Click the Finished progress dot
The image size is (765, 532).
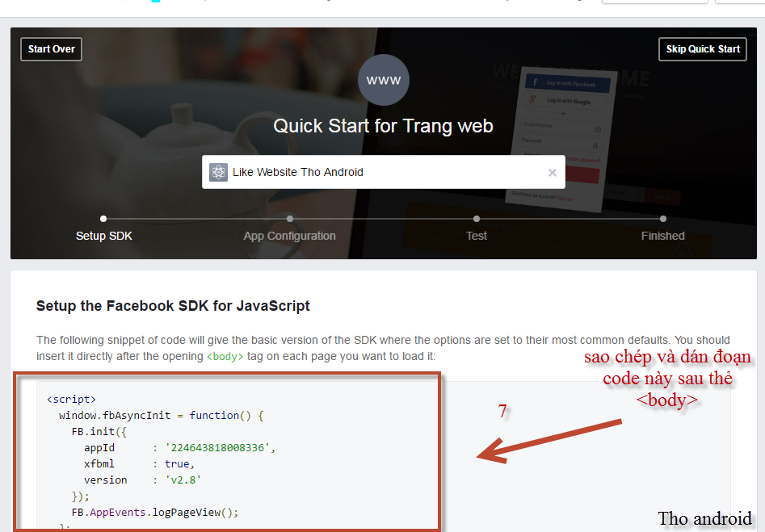(663, 219)
